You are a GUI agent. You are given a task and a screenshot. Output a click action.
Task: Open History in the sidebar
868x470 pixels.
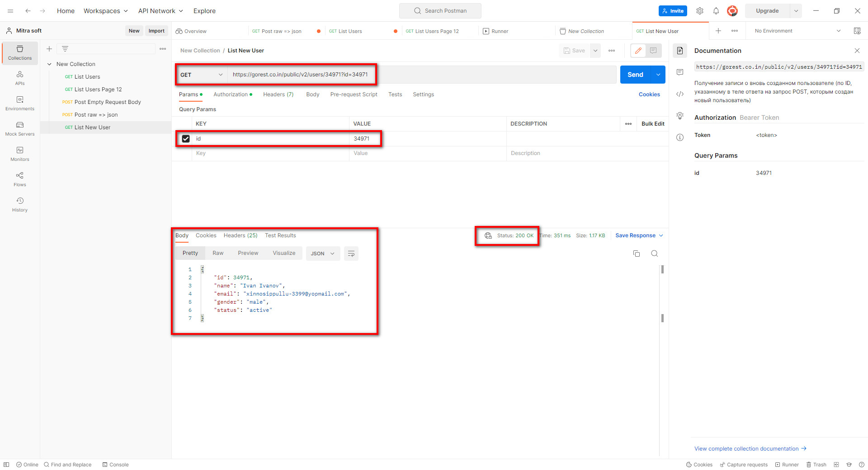point(20,205)
